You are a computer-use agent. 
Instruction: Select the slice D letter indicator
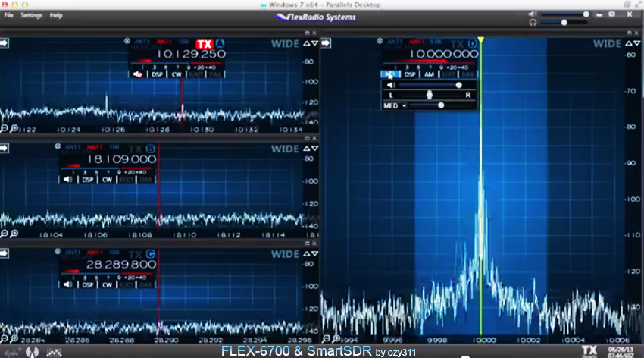coord(472,43)
